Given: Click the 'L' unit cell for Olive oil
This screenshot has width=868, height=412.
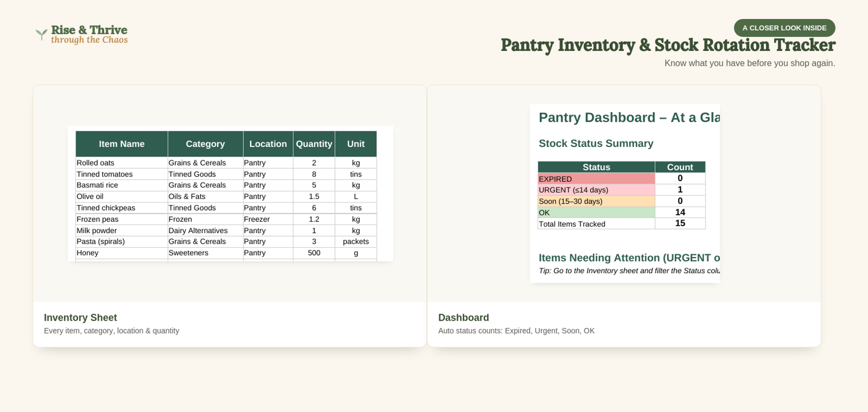Looking at the screenshot, I should 356,197.
